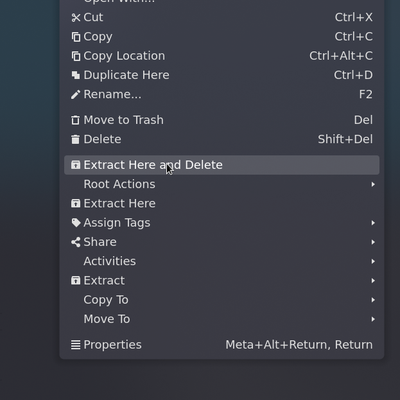Open the Activities entry
400x400 pixels.
point(222,261)
